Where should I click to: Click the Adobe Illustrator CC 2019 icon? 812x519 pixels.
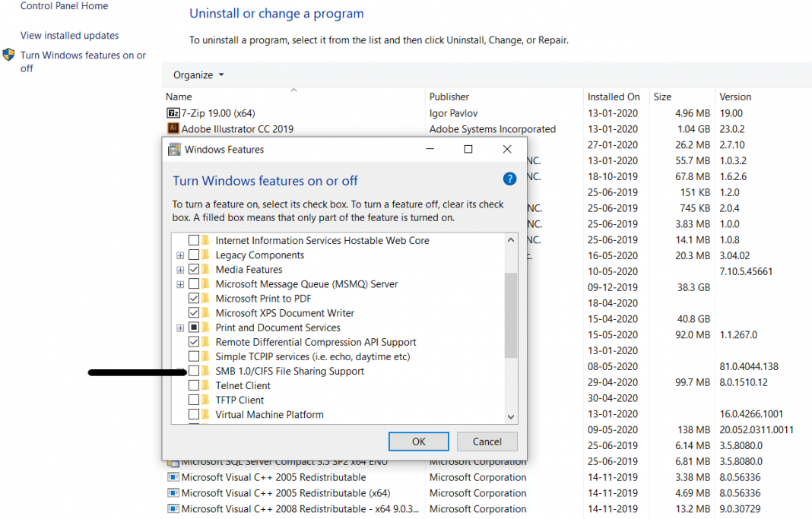(x=172, y=128)
